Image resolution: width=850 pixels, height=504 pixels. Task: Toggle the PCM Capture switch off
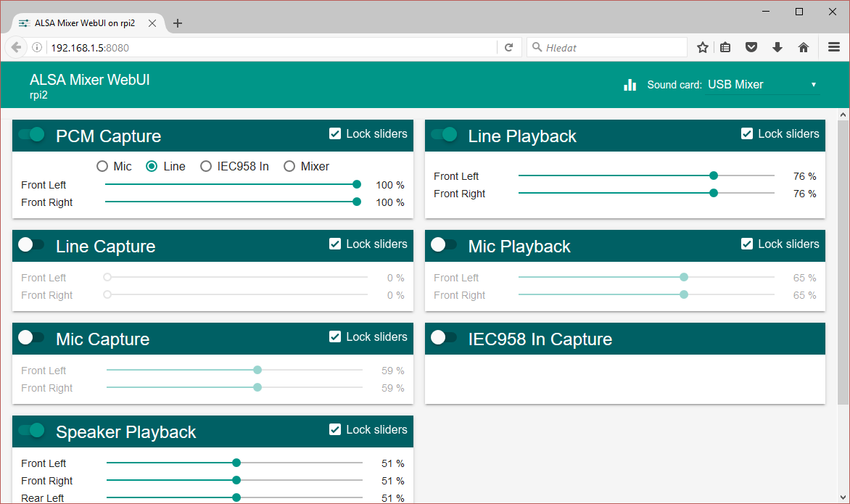pyautogui.click(x=31, y=134)
